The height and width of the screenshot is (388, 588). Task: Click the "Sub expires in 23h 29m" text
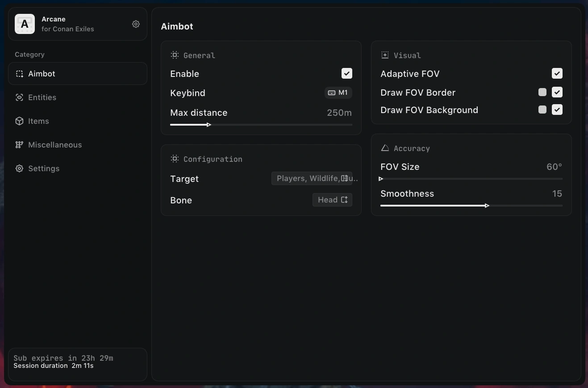(x=63, y=358)
